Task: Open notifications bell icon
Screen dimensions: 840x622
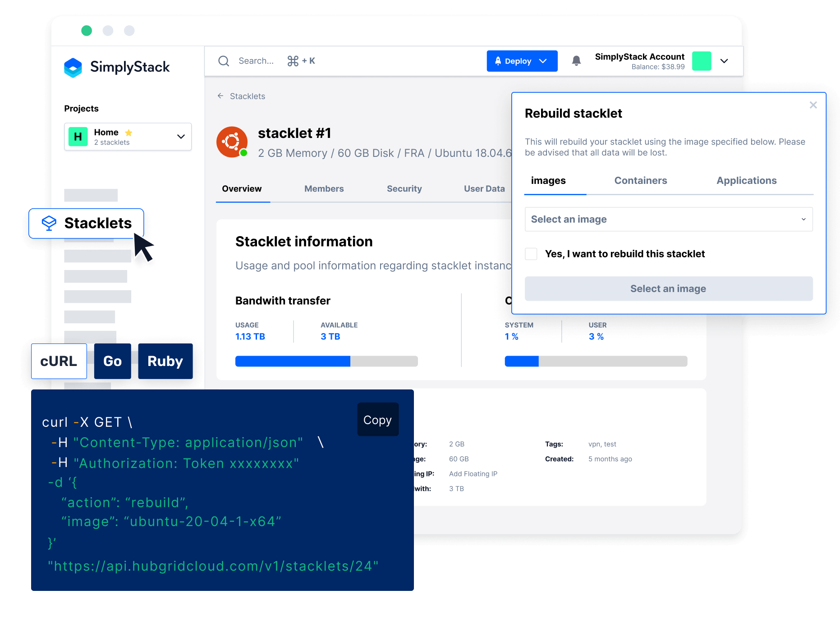Action: click(576, 61)
